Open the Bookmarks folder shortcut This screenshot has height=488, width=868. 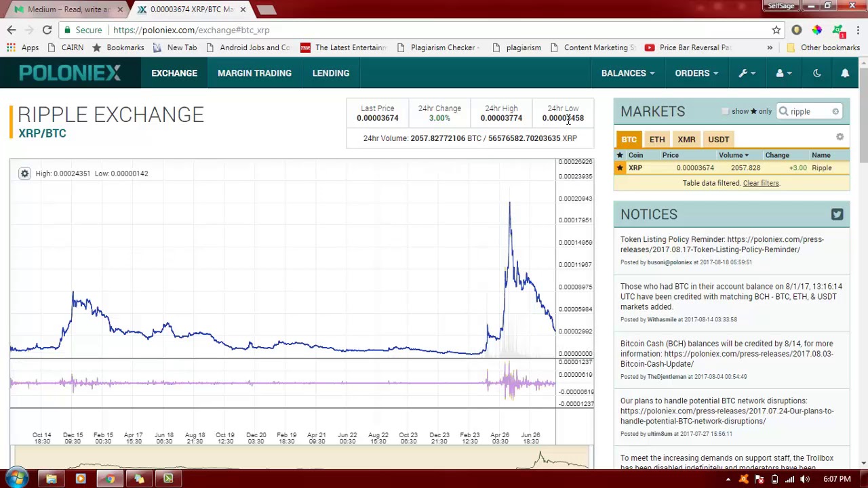(118, 47)
